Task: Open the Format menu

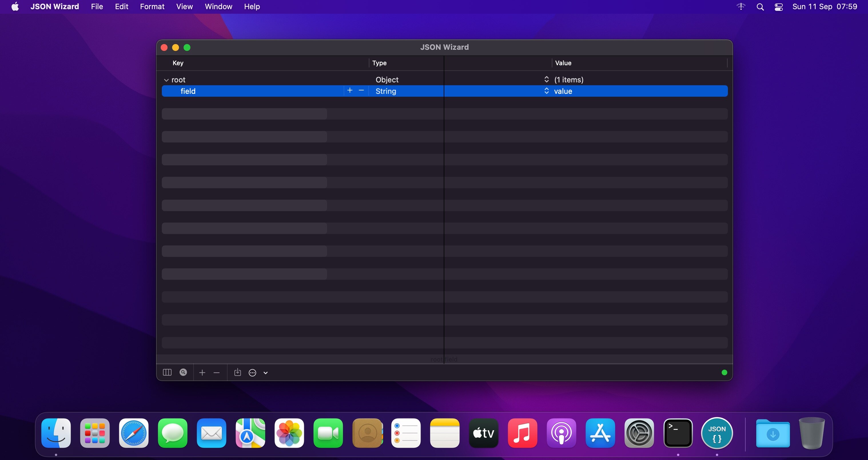Action: [x=152, y=7]
